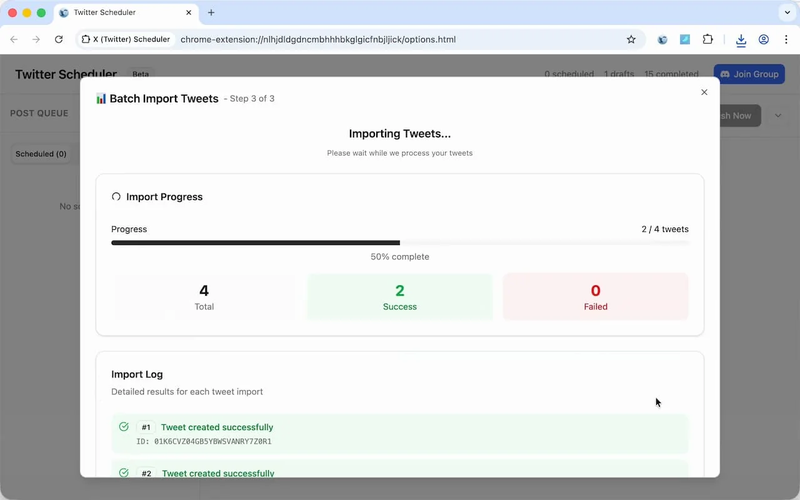Screen dimensions: 800x500
Task: Switch to the Scheduled (0) tab
Action: click(41, 154)
